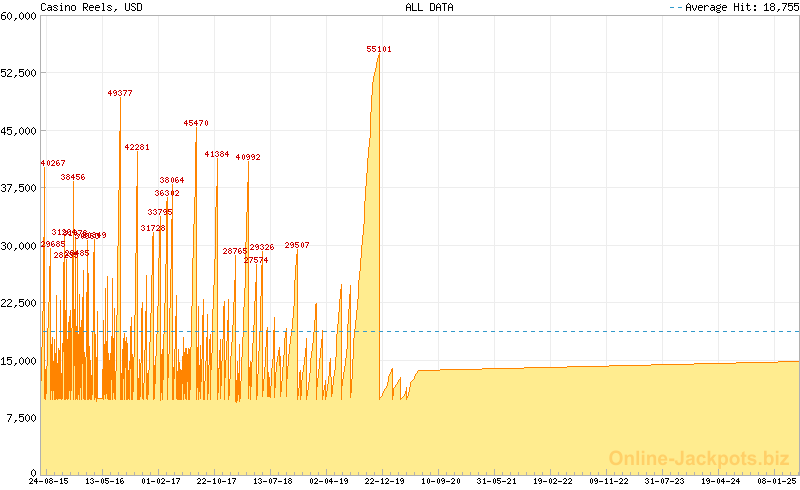Click the 40267 value label
This screenshot has width=800, height=490.
pyautogui.click(x=53, y=163)
